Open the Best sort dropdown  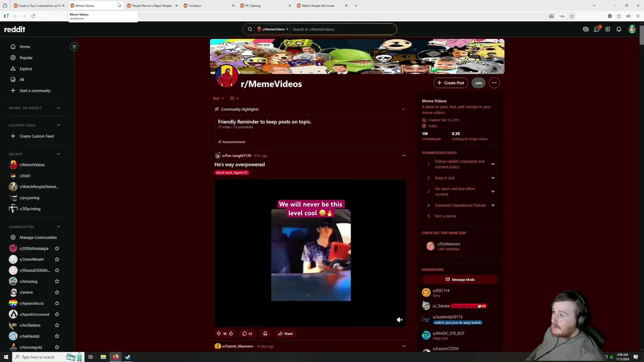[218, 98]
